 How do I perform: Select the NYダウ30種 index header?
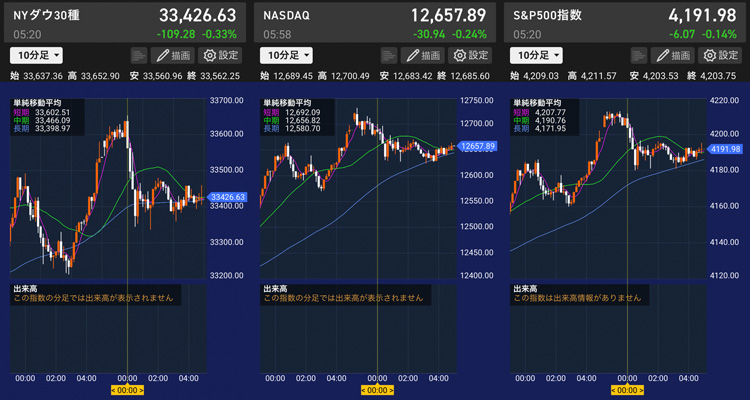pos(125,23)
